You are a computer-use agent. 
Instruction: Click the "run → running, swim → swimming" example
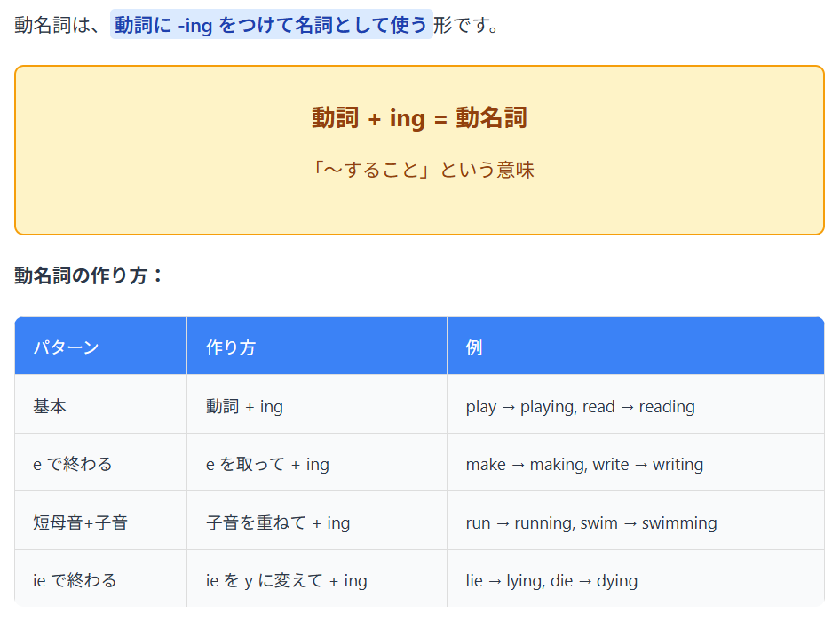590,522
